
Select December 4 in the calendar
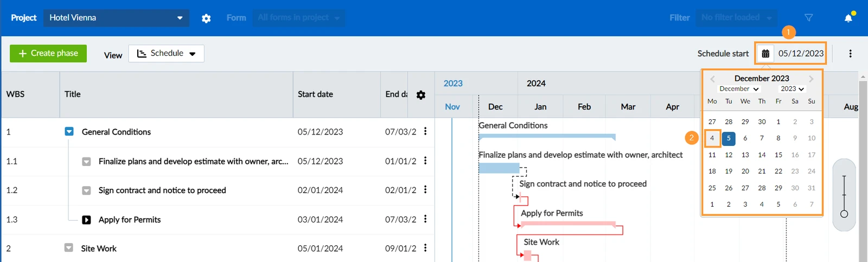coord(712,138)
